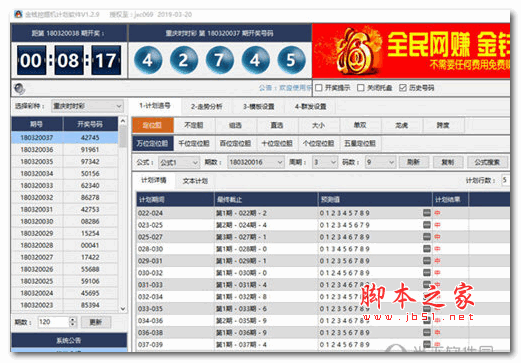Image resolution: width=521 pixels, height=363 pixels.
Task: Click the 期数 input field showing 120
Action: click(53, 322)
